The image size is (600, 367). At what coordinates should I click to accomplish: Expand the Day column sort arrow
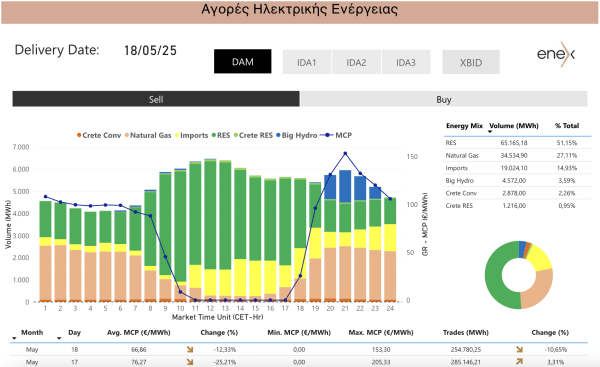tap(59, 338)
